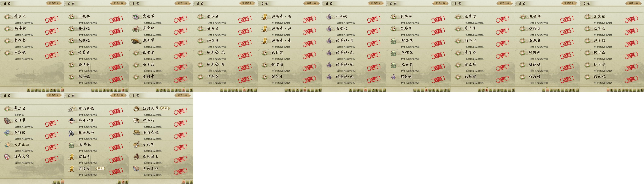This screenshot has width=644, height=184.
Task: Go to page 3 below 天涯无归
Action: click(x=191, y=182)
